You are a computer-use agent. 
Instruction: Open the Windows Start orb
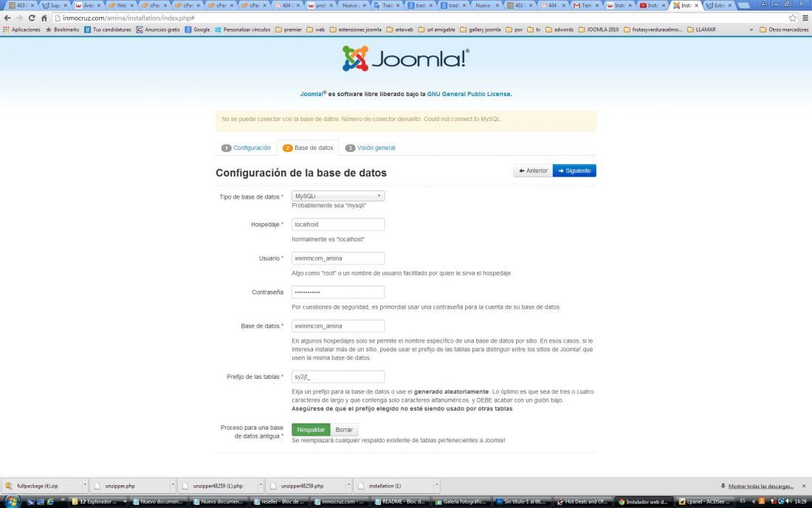(x=11, y=501)
